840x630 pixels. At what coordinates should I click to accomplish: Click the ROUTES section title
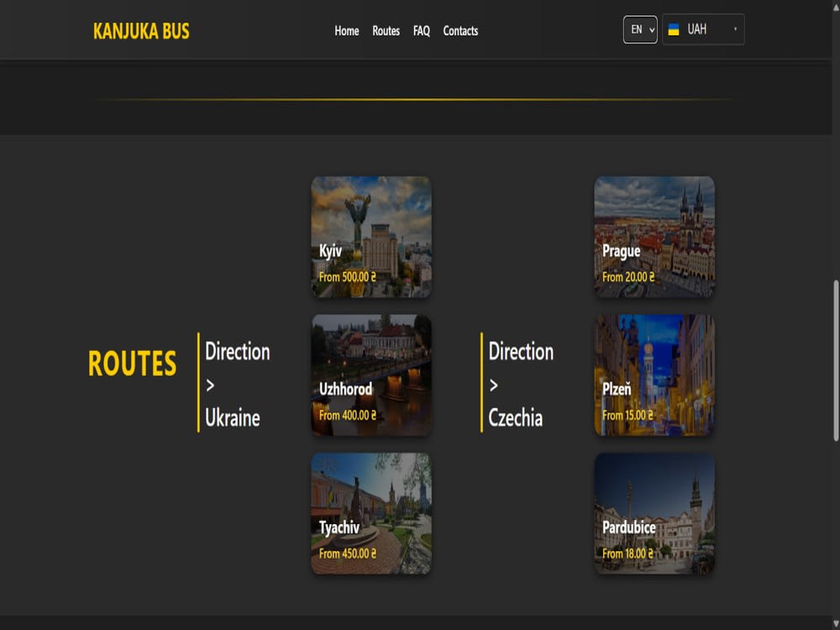132,364
